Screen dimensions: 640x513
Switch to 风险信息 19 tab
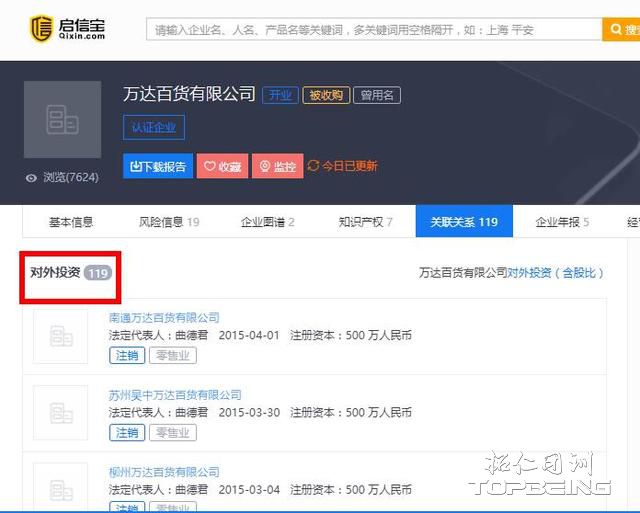169,222
